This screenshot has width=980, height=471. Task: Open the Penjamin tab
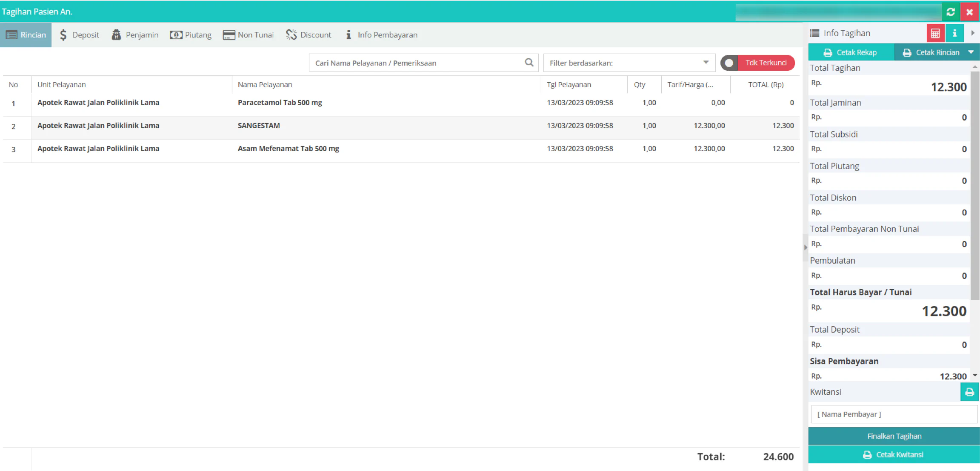click(x=135, y=35)
